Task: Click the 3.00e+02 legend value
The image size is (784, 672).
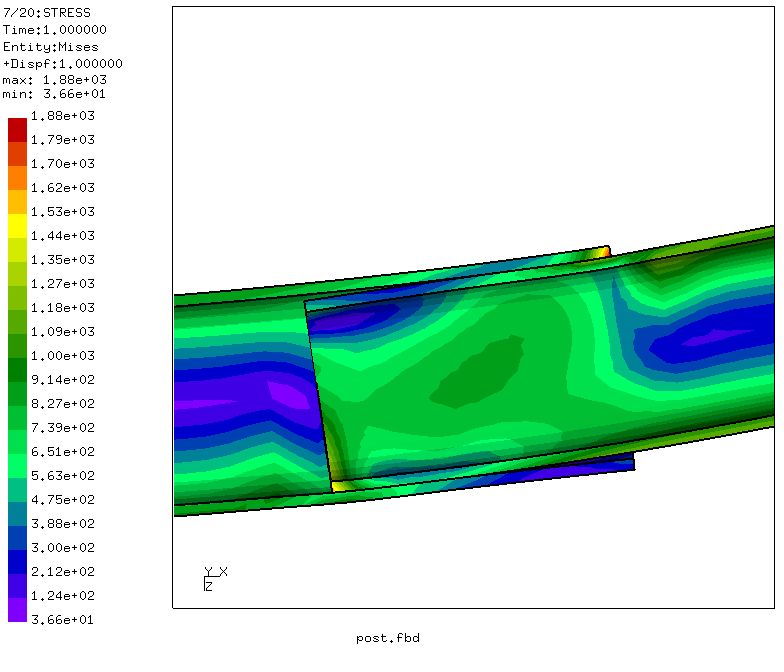Action: click(x=62, y=548)
